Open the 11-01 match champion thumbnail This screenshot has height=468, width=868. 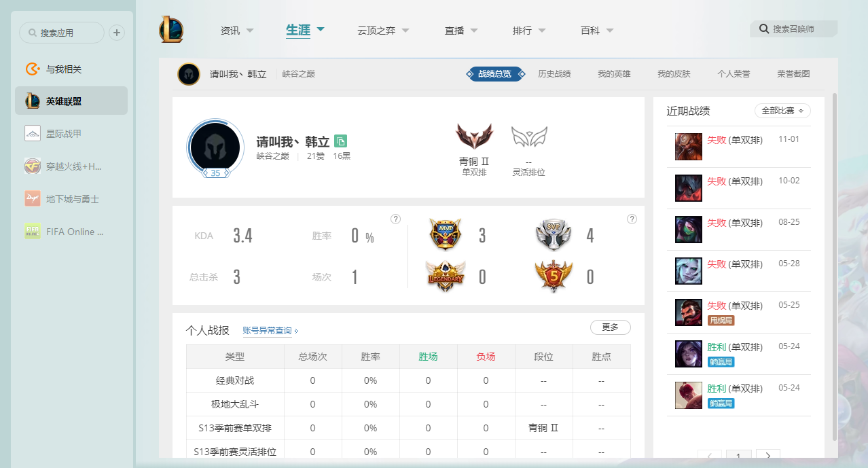pos(689,147)
